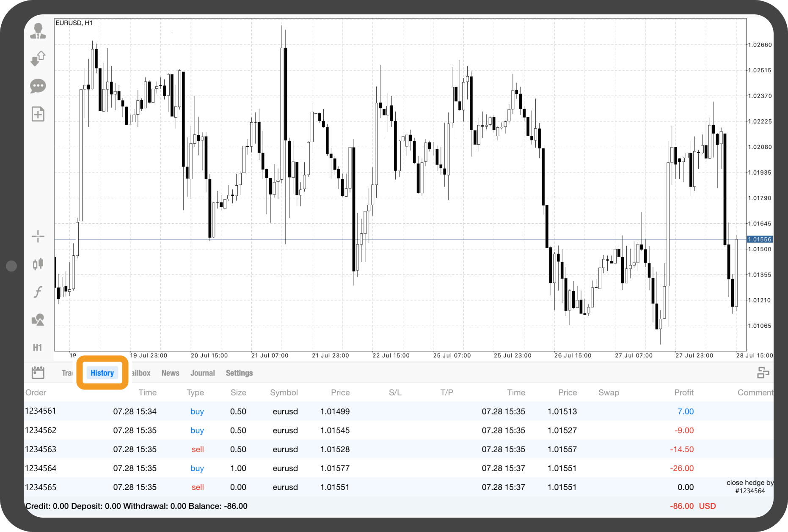Switch to the News tab
788x532 pixels.
[170, 373]
